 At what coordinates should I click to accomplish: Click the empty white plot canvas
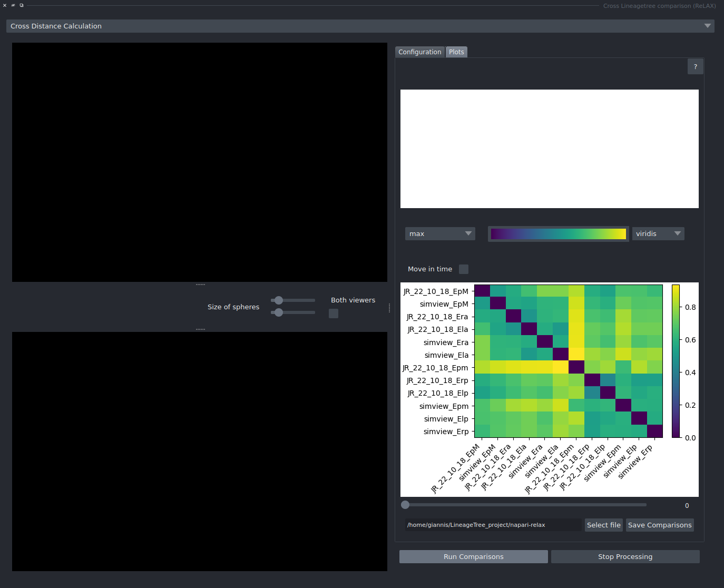pos(550,149)
